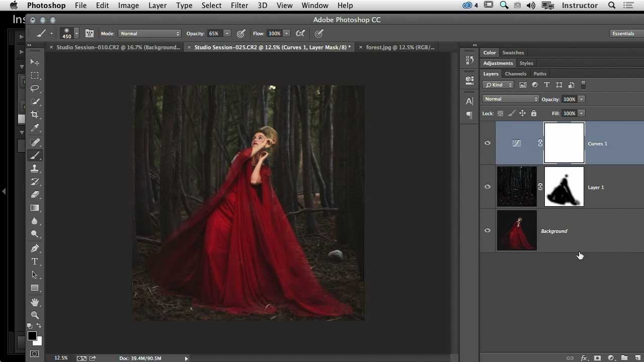Select the Blur tool
The height and width of the screenshot is (362, 644).
[35, 221]
